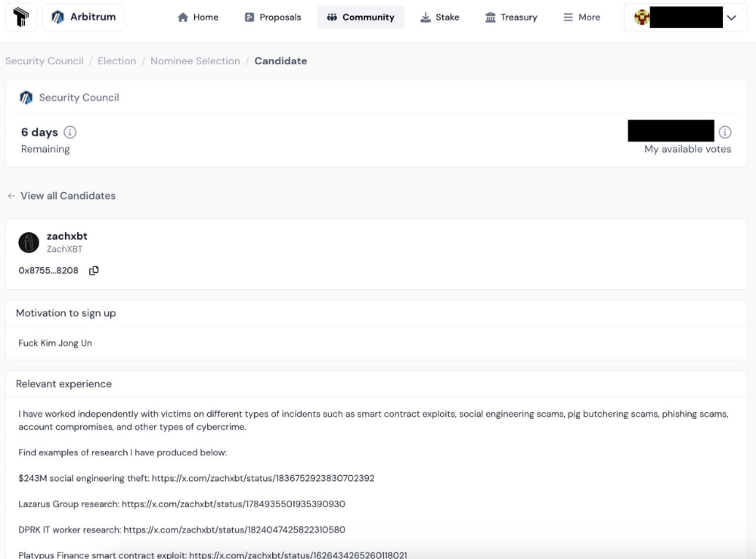Open the $243M social engineering theft link
756x559 pixels.
[x=263, y=479]
